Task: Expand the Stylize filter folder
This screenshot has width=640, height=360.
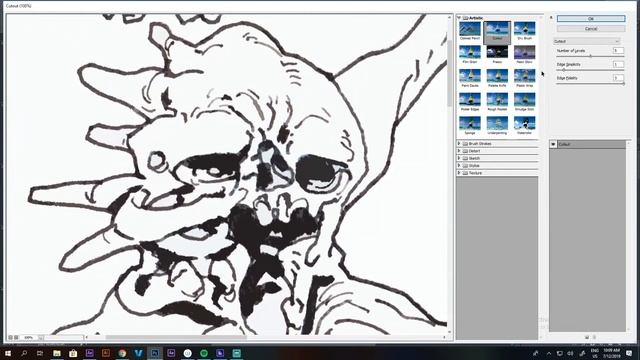Action: click(x=459, y=166)
